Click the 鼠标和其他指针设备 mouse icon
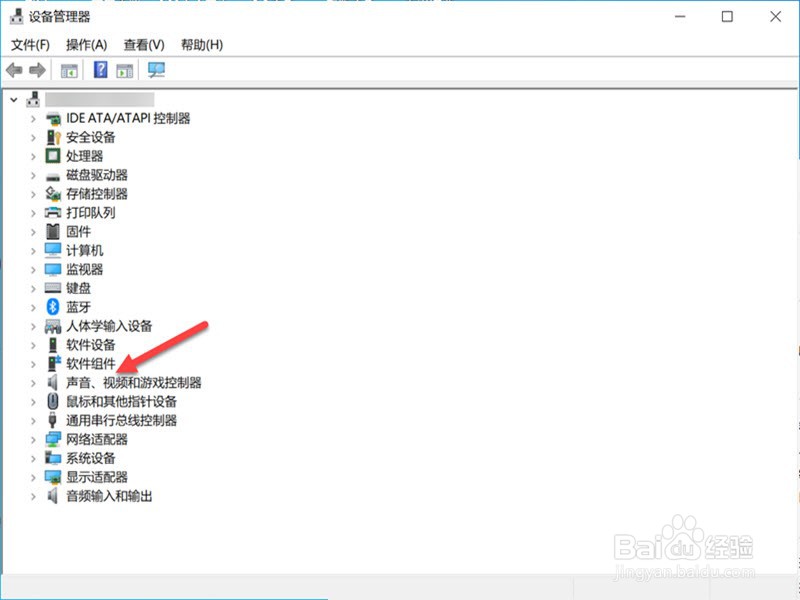The width and height of the screenshot is (800, 600). [x=53, y=402]
